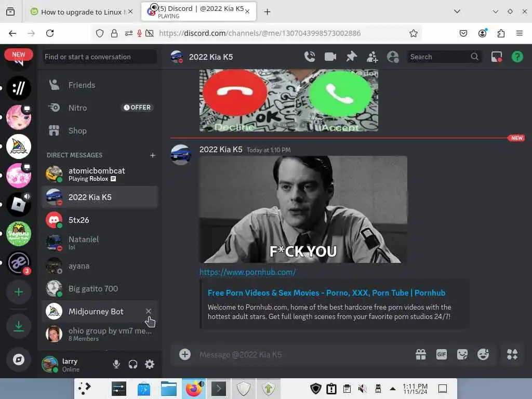
Task: Open the F*CK YOU GIF image
Action: pyautogui.click(x=303, y=209)
